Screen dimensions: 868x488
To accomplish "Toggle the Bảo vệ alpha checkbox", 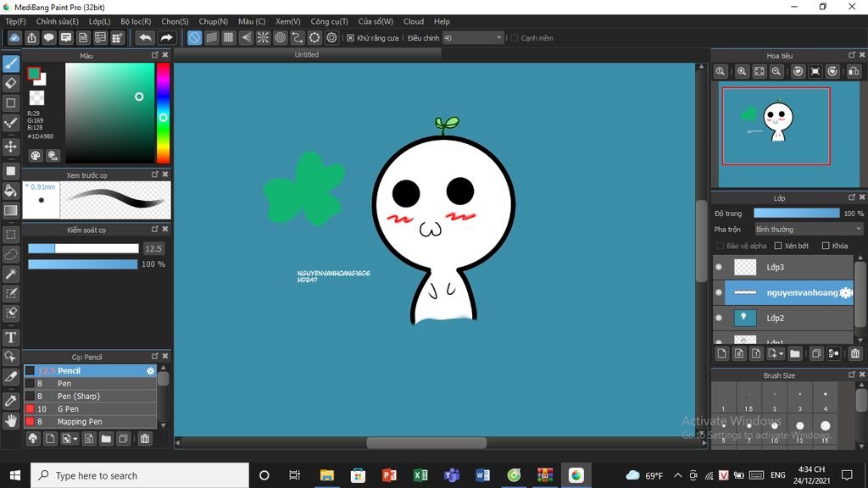I will tap(720, 246).
